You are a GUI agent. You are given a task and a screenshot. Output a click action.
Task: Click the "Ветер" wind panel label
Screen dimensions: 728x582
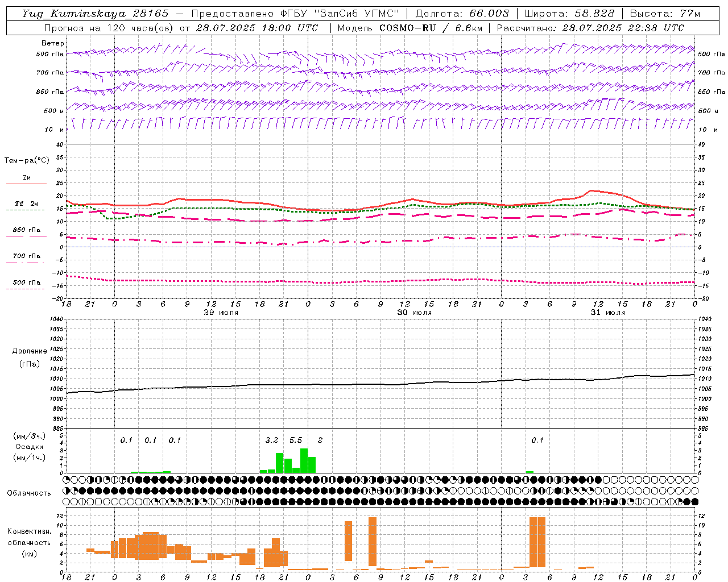click(x=53, y=43)
